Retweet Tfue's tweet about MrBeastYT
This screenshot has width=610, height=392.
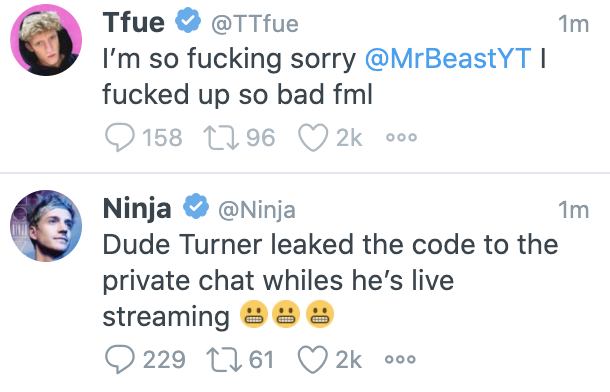click(x=221, y=138)
